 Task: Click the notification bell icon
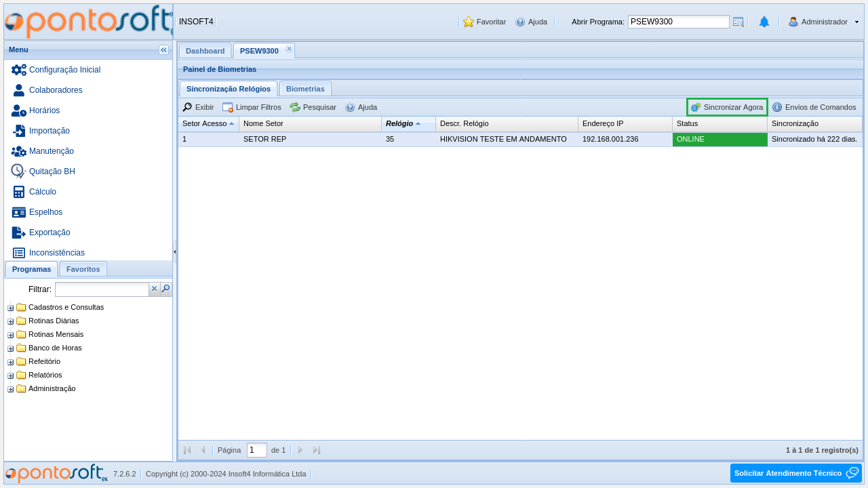764,22
